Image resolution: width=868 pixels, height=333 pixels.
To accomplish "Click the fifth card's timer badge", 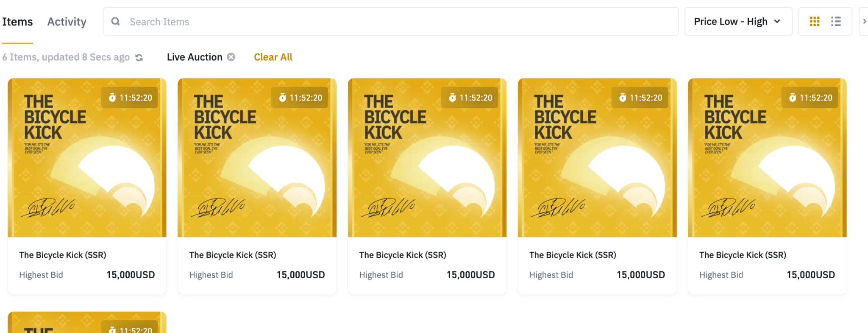I will [810, 98].
